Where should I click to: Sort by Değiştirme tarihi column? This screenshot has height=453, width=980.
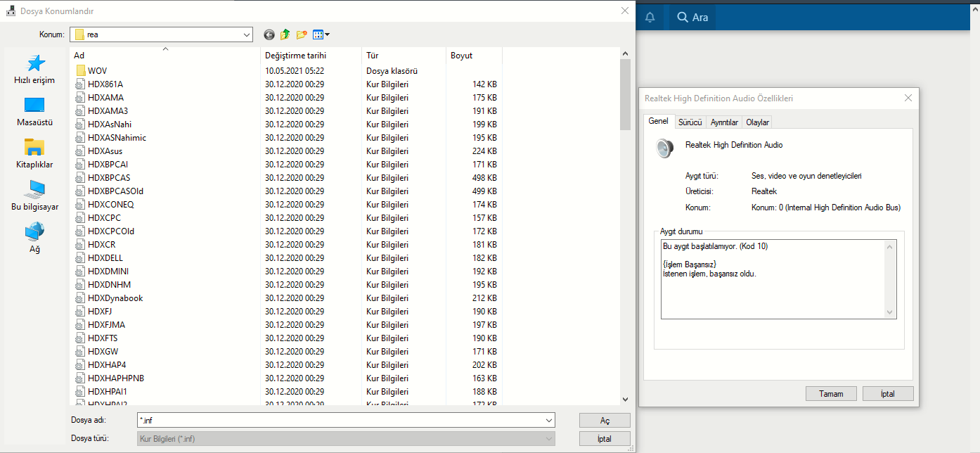pos(311,56)
